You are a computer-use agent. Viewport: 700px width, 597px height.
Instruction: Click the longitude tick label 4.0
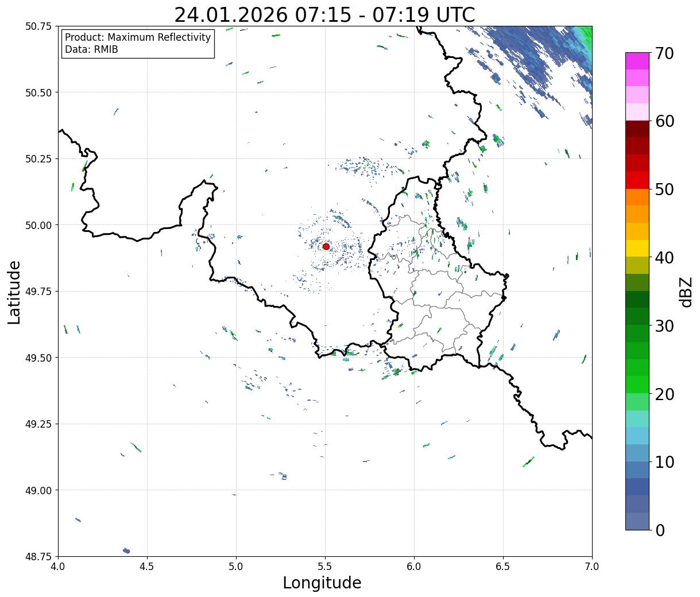coord(58,567)
